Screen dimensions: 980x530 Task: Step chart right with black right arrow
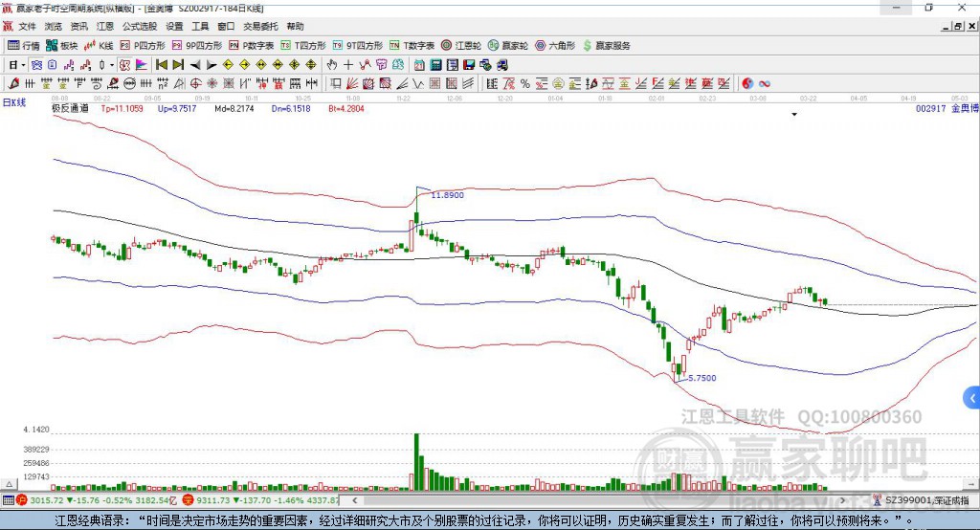[x=212, y=65]
